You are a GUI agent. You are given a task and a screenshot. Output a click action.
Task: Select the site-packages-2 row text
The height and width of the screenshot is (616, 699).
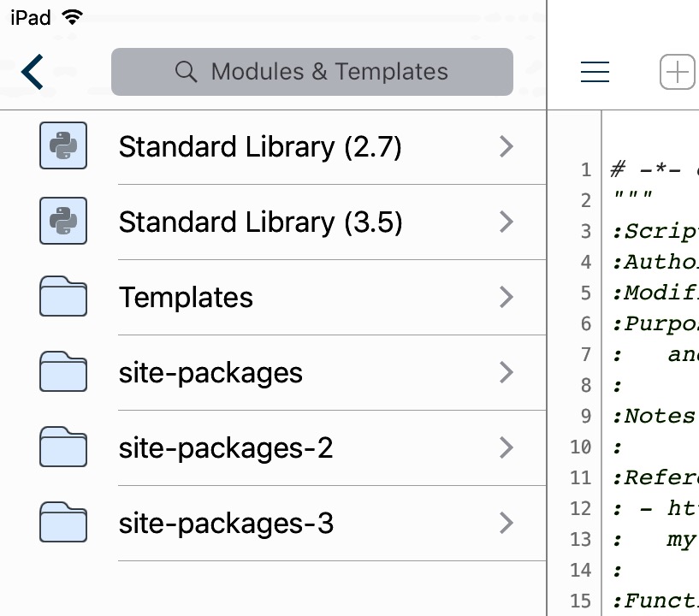226,449
